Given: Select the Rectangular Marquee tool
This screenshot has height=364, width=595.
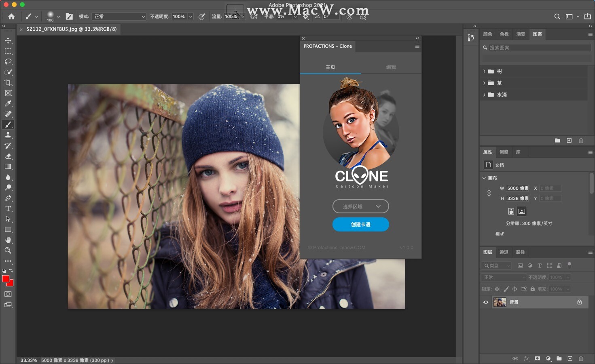Looking at the screenshot, I should click(8, 51).
